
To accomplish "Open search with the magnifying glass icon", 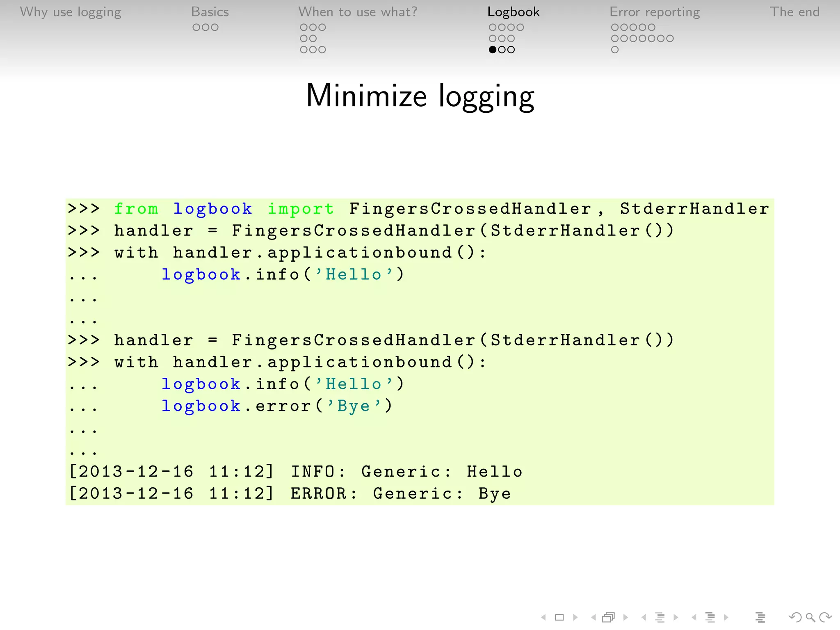I will coord(810,617).
